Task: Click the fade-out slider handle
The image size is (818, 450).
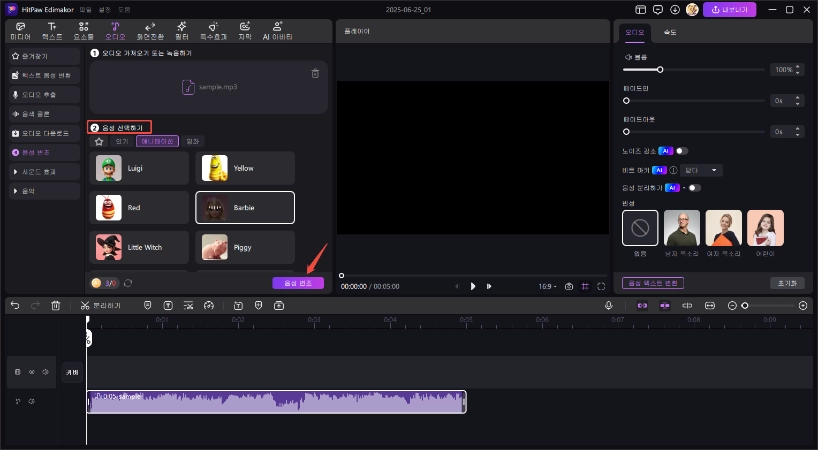Action: [627, 132]
